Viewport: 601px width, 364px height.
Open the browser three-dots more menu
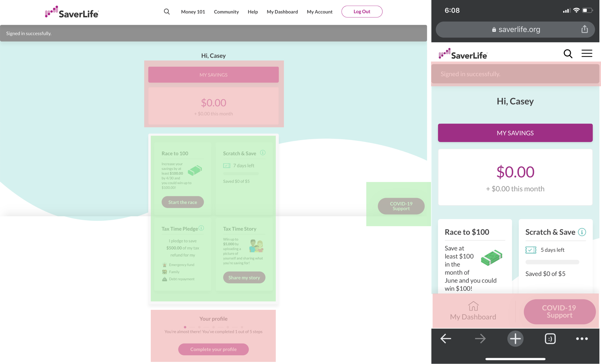(x=582, y=338)
